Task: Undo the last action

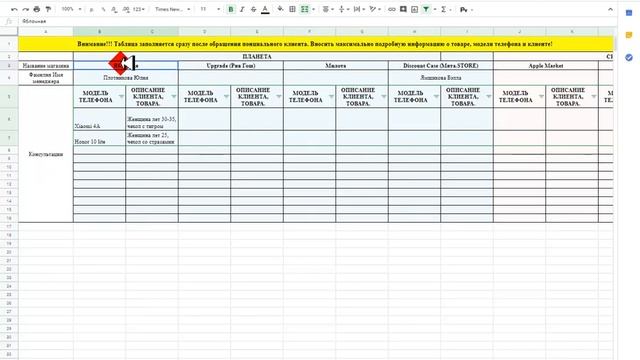Action: point(14,9)
